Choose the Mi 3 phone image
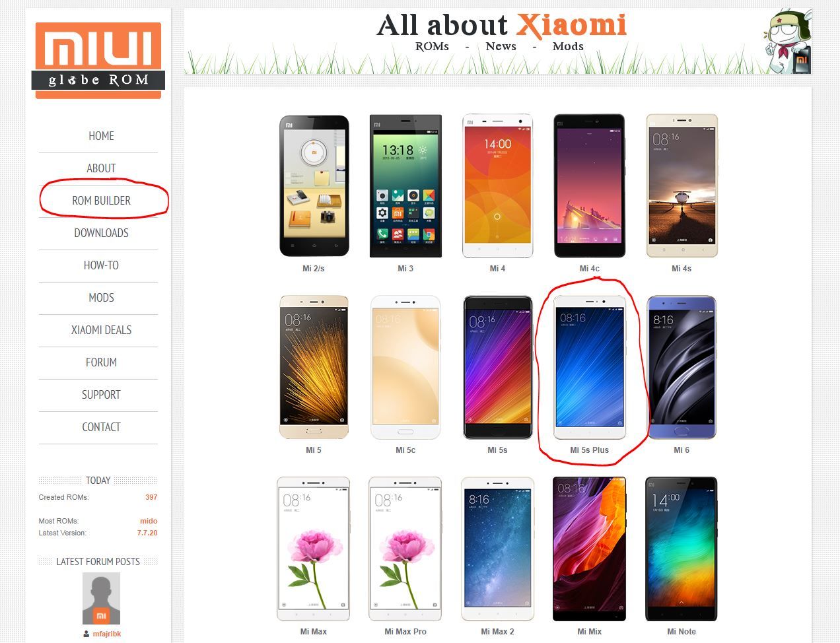Screen dimensions: 840x643 click(x=405, y=186)
